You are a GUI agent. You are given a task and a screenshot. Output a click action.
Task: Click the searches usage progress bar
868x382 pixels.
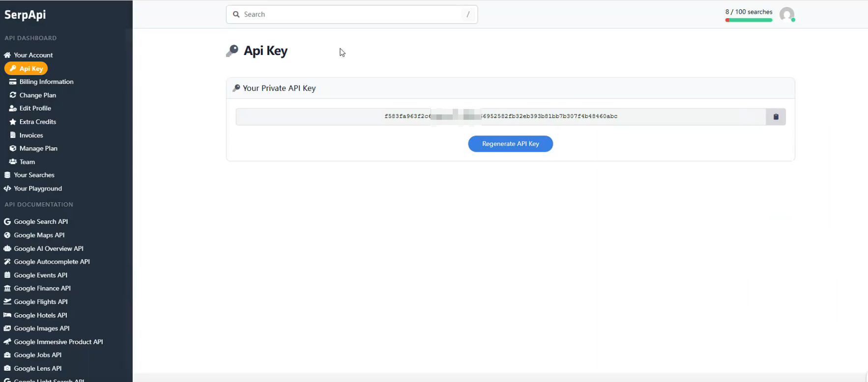749,20
